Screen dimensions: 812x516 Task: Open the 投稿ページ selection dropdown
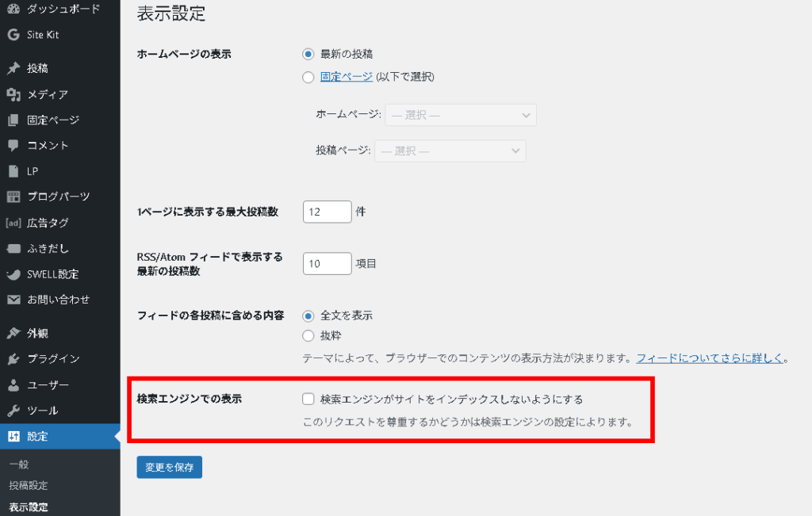click(x=449, y=151)
